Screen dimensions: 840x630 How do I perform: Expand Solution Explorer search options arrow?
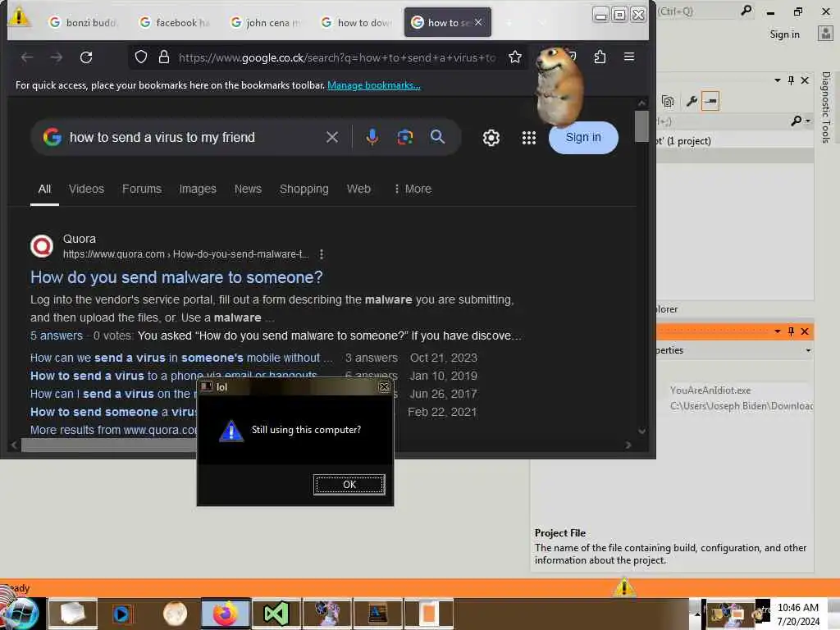point(808,121)
